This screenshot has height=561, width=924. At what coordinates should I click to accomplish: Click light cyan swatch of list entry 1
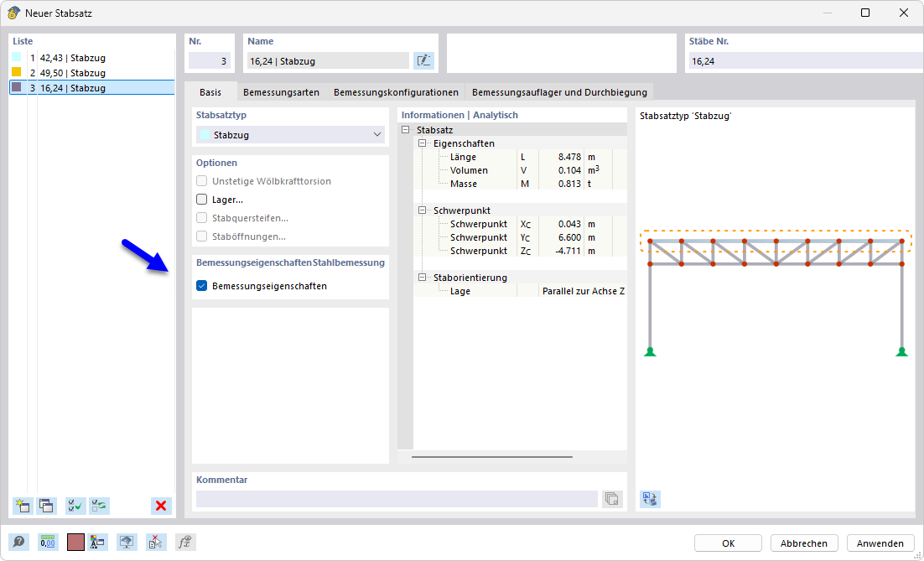17,57
